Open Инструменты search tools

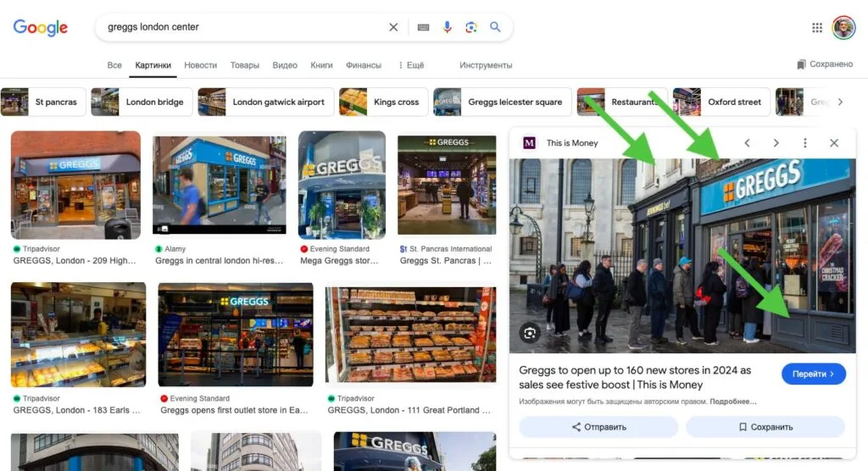pos(486,65)
